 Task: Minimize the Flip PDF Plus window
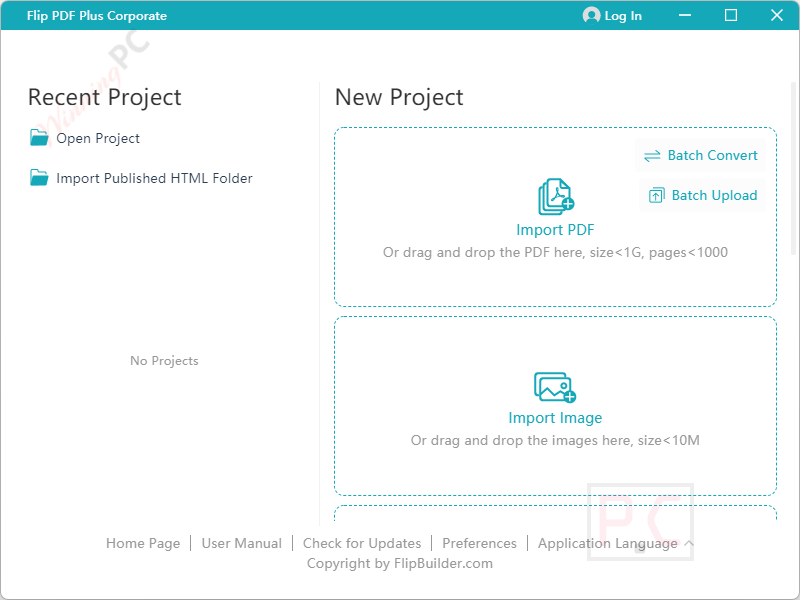pyautogui.click(x=685, y=15)
